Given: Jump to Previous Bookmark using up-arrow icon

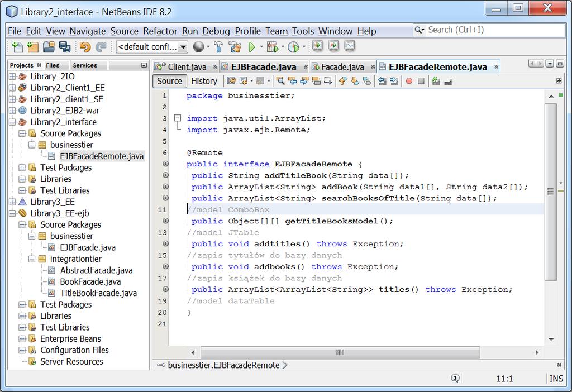Looking at the screenshot, I should [343, 81].
